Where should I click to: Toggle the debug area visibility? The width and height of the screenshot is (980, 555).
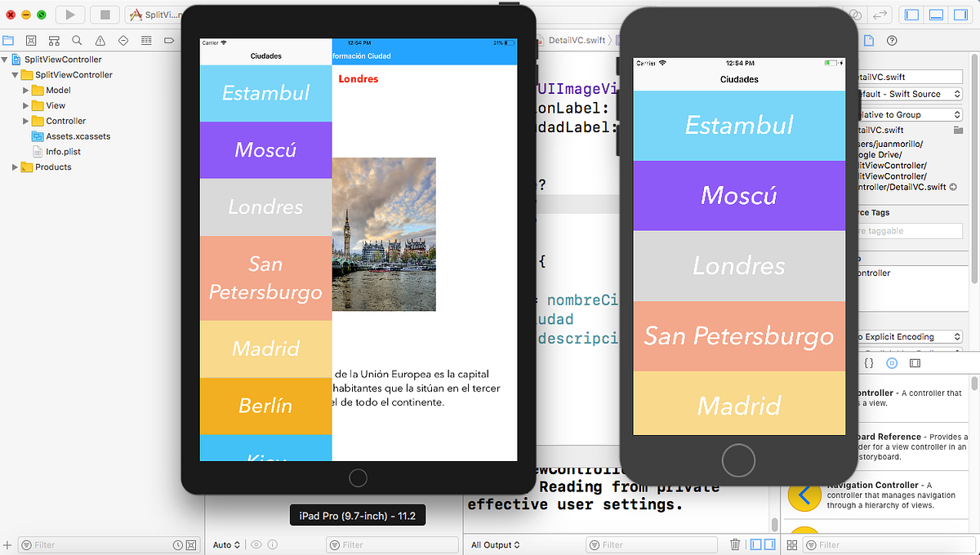[936, 14]
